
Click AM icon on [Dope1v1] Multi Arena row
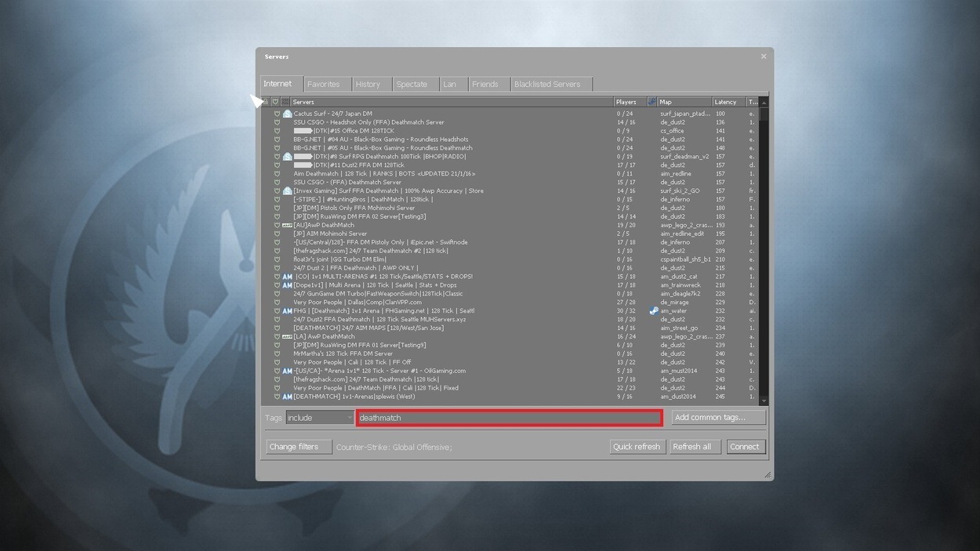point(288,285)
